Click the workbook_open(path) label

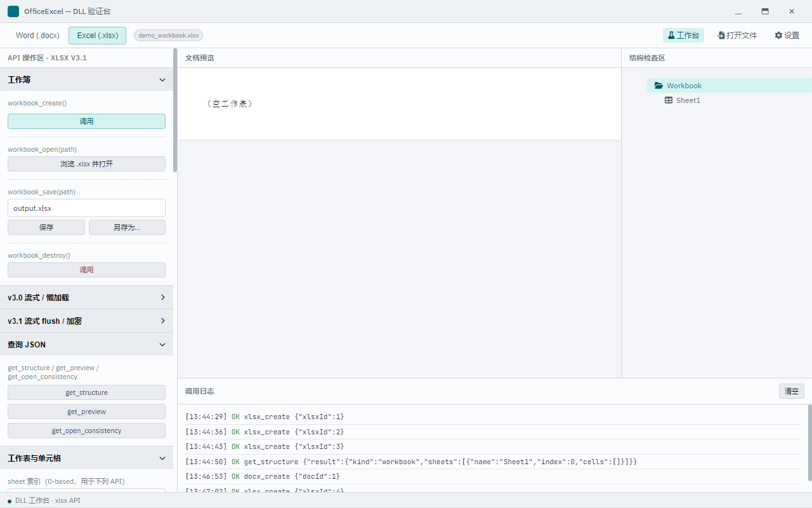pos(42,149)
